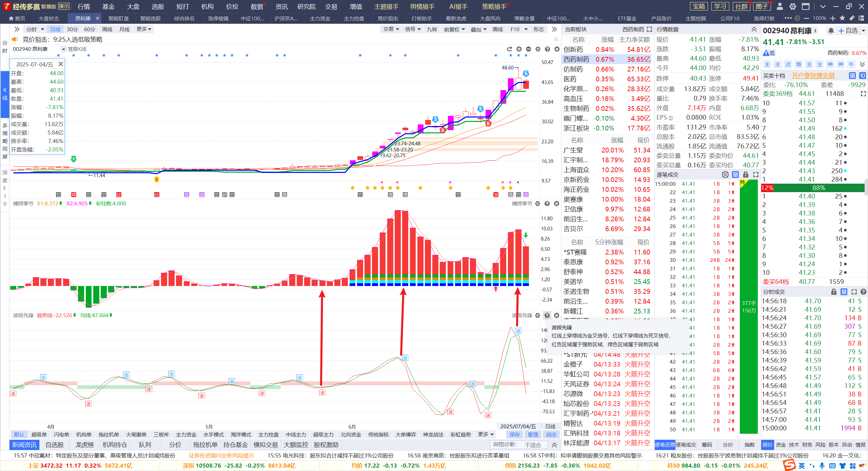The height and width of the screenshot is (471, 868).
Task: Maximize the 分时成交 panel
Action: (x=854, y=292)
